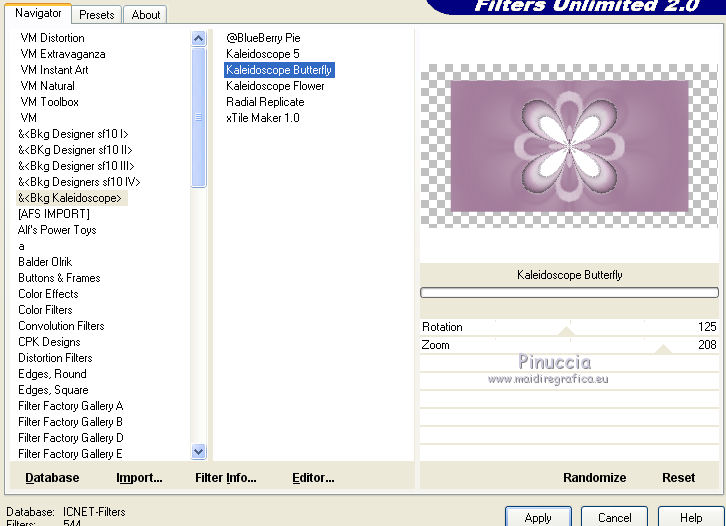726x526 pixels.
Task: Cancel the Filters Unlimited dialog
Action: (614, 517)
